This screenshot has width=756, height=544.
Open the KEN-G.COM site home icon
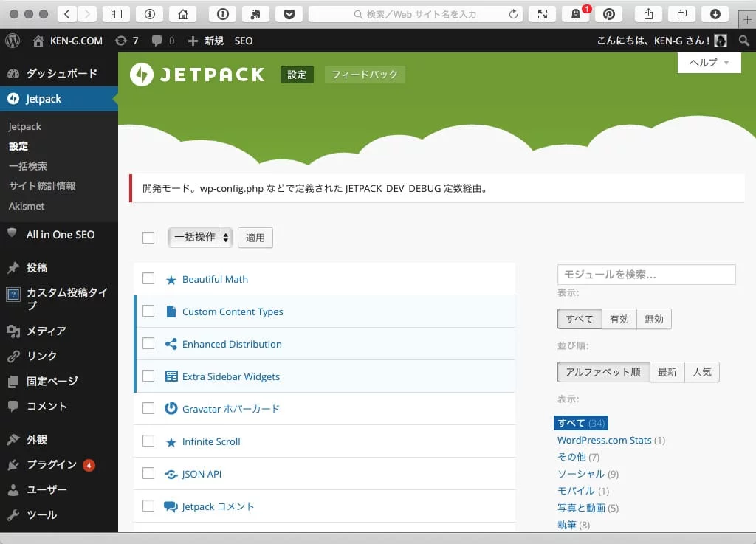tap(38, 41)
